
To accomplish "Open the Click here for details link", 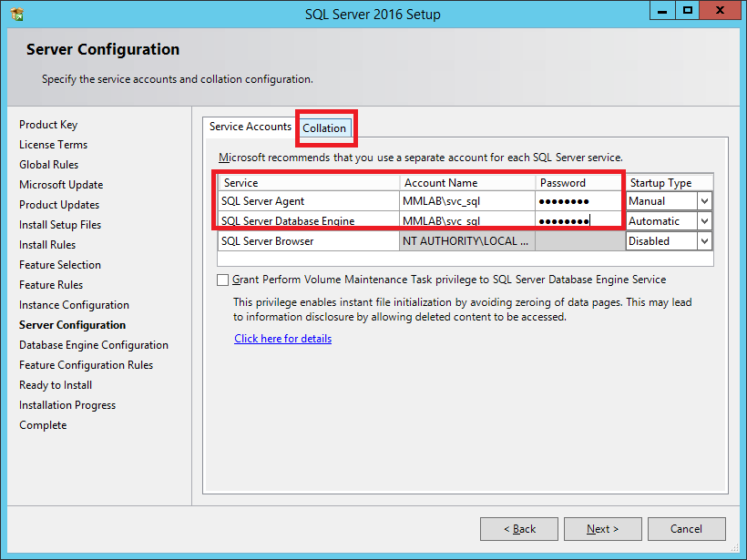I will coord(282,339).
